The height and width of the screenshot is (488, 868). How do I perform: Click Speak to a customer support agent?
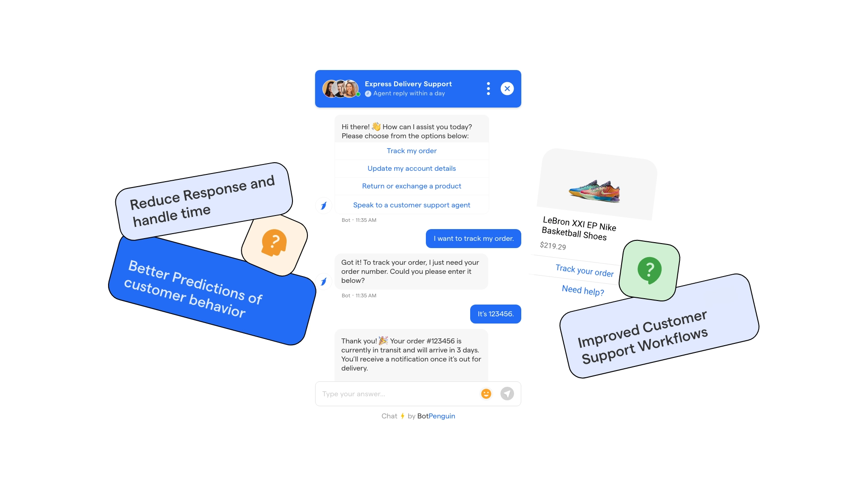411,205
